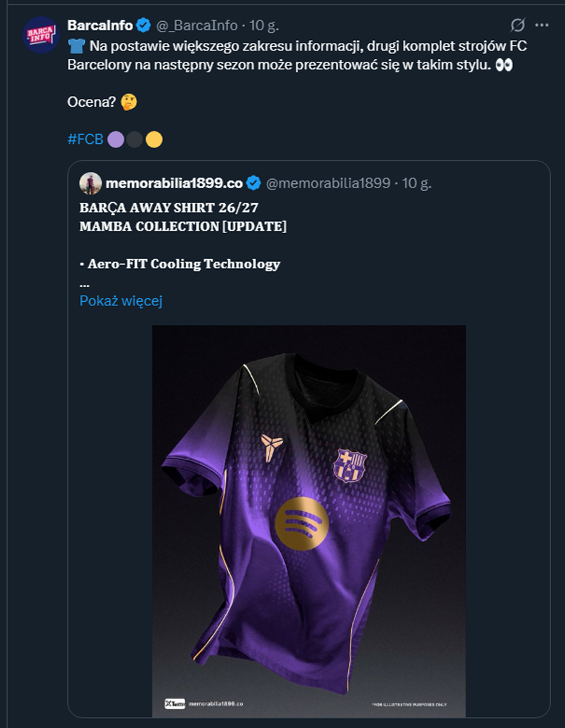Click the verified badge next to memorabilia1899.co

(x=253, y=184)
